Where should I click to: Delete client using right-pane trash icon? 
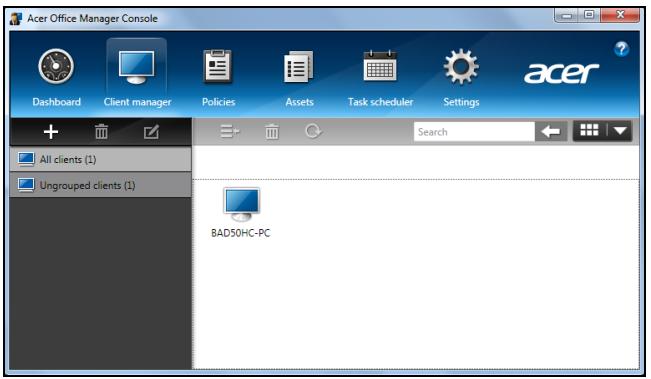272,132
